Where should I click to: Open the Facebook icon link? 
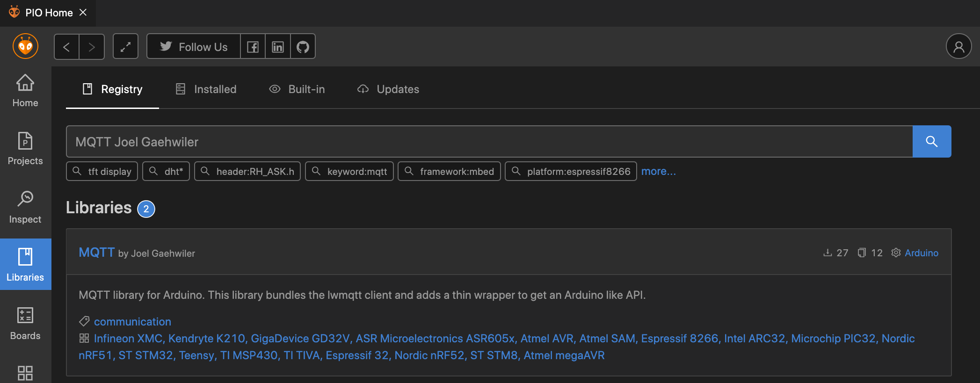[253, 47]
